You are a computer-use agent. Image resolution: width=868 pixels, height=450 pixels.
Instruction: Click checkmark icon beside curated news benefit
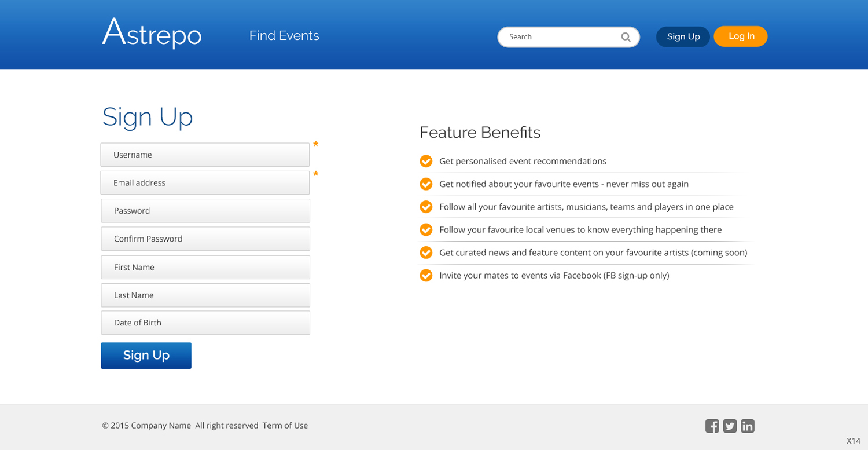[426, 253]
